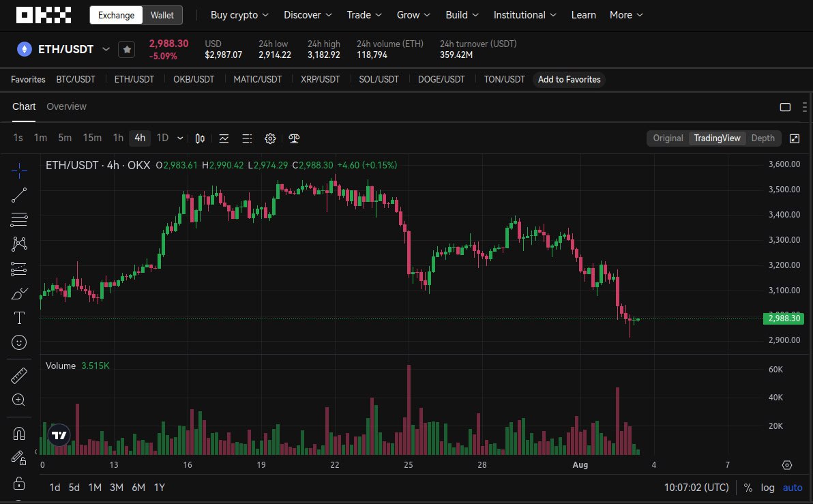Select the crosshair cursor tool
Image resolution: width=813 pixels, height=504 pixels.
tap(19, 171)
